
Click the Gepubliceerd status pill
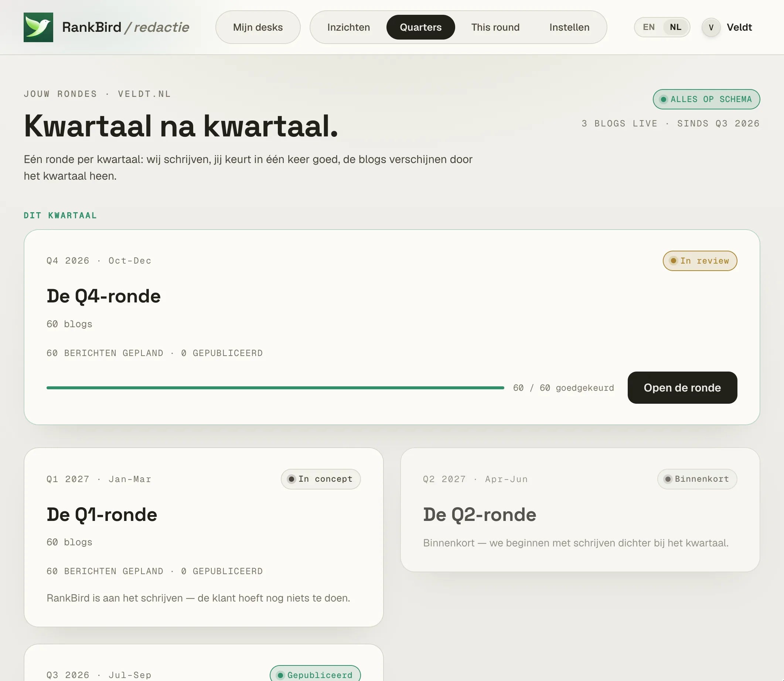tap(315, 675)
